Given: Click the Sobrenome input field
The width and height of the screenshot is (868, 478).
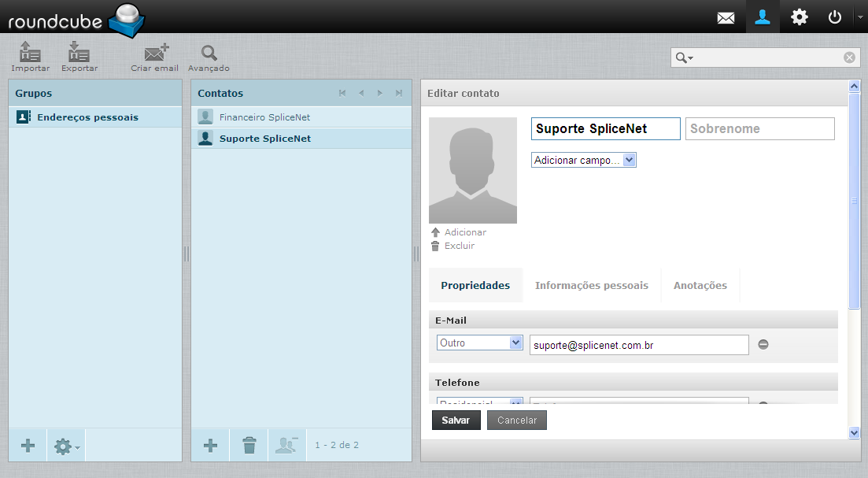Looking at the screenshot, I should (x=760, y=128).
